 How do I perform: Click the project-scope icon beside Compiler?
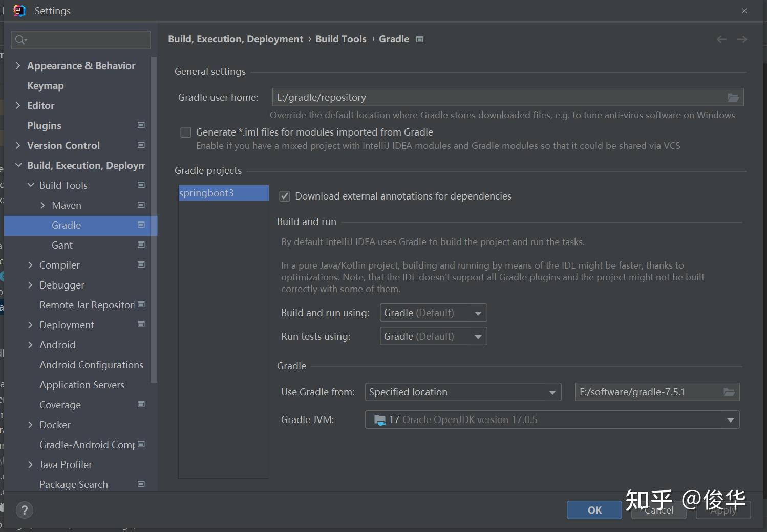pos(141,264)
